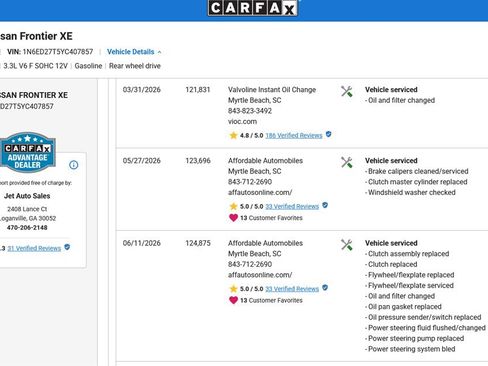
Task: Click 13 Customer Favorites in 06/11/2026 row
Action: (271, 300)
